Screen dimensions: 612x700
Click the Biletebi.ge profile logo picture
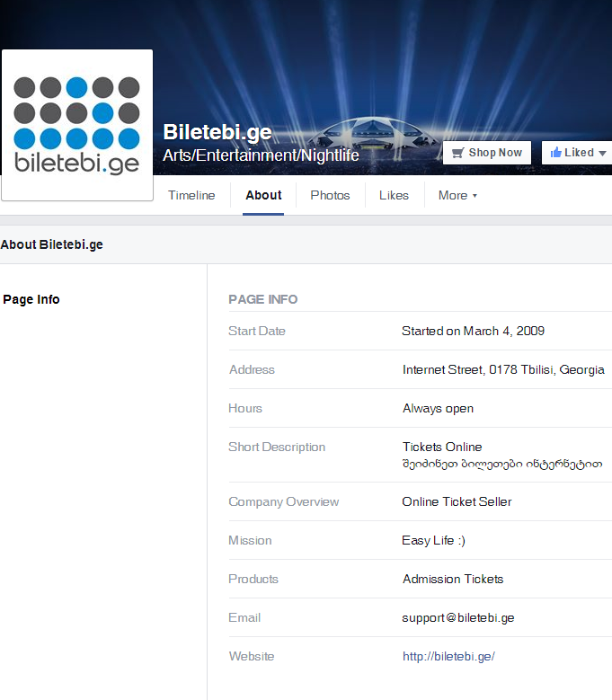(x=77, y=125)
